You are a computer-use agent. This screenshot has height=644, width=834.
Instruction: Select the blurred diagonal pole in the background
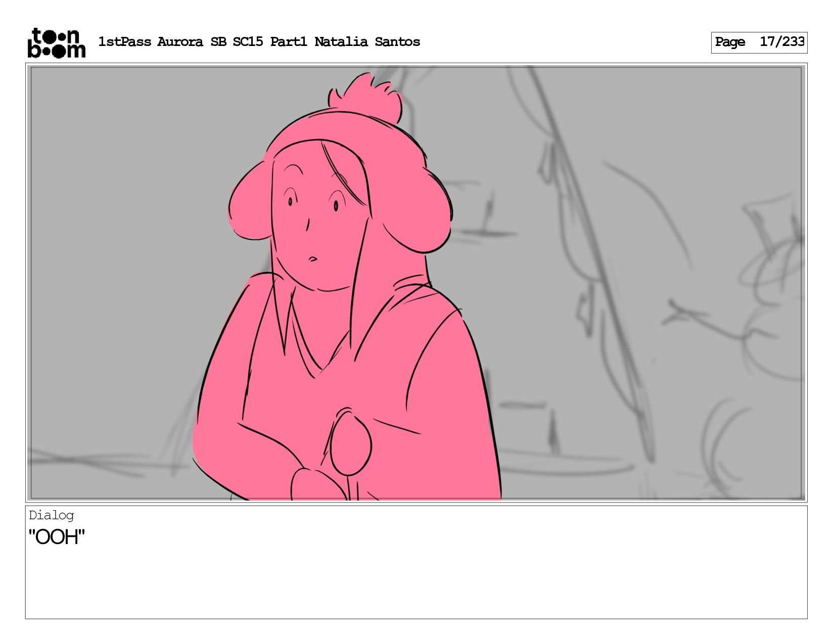click(591, 263)
